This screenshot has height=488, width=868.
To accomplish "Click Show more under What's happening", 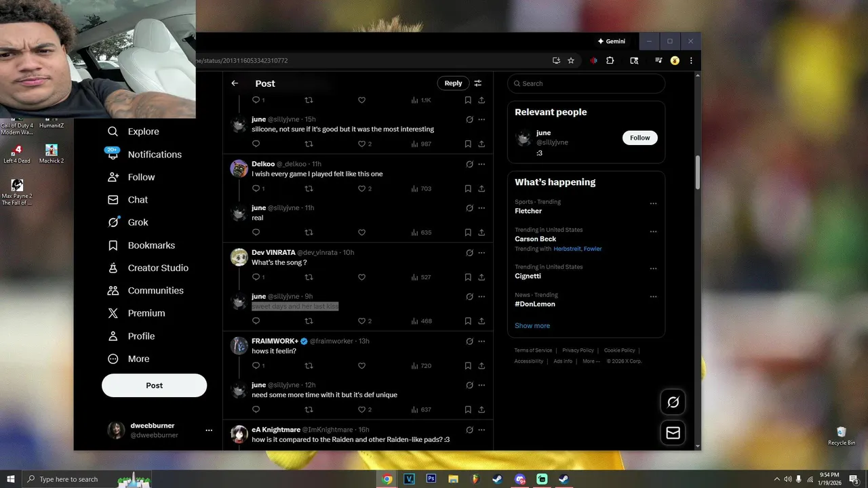I will click(x=532, y=325).
